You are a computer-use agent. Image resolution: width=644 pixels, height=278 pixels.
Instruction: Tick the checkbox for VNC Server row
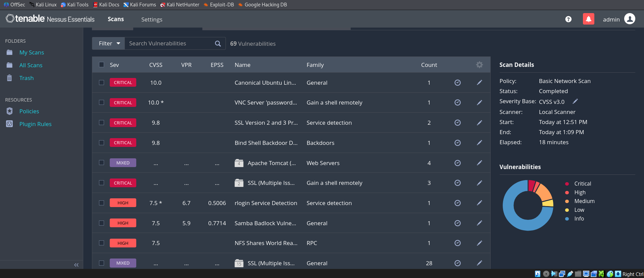click(101, 103)
